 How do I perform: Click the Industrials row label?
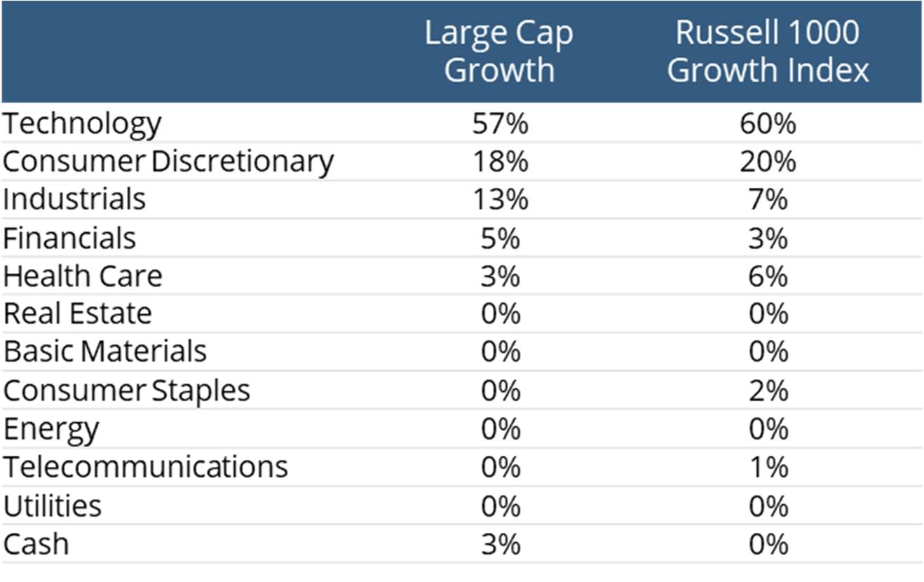point(74,200)
